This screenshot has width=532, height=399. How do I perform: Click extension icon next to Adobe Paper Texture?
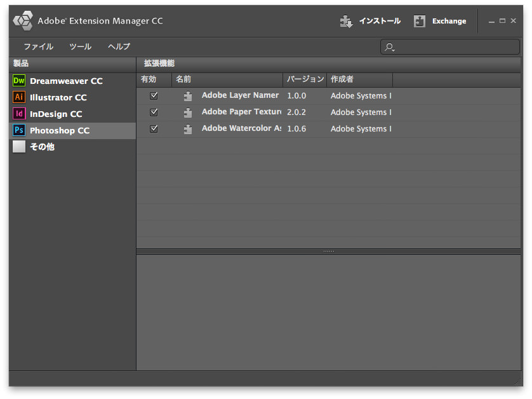[x=188, y=112]
